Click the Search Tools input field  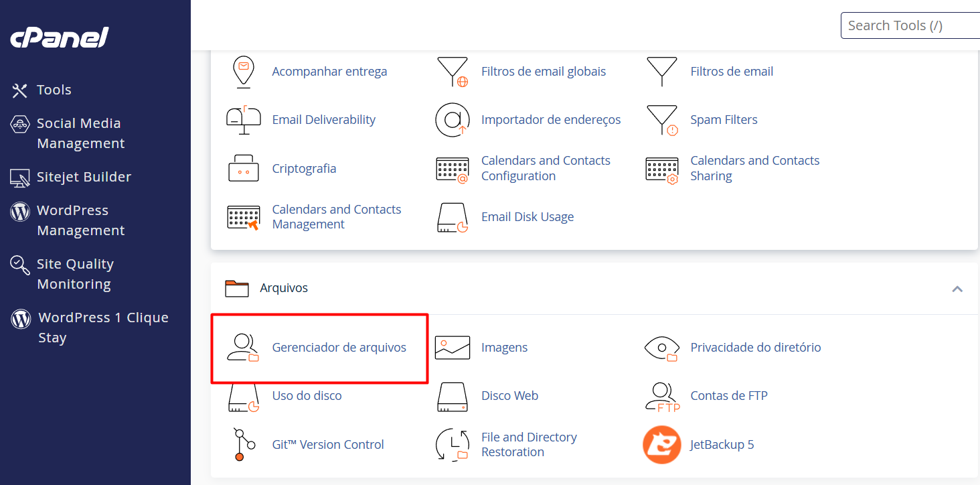[910, 25]
